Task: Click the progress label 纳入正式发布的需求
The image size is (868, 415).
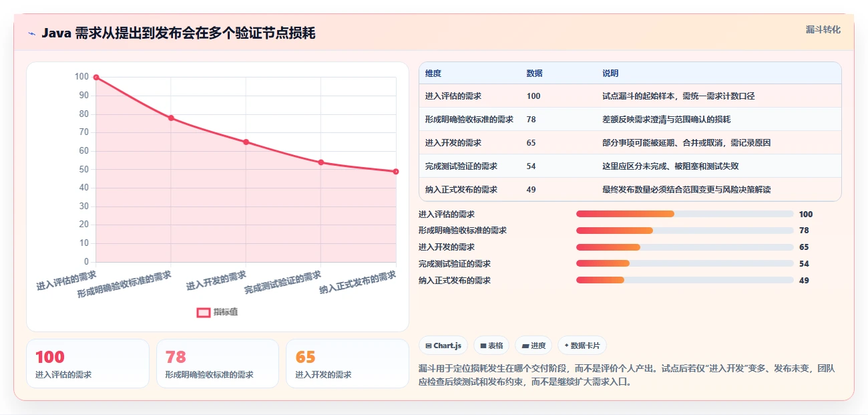Action: click(455, 281)
